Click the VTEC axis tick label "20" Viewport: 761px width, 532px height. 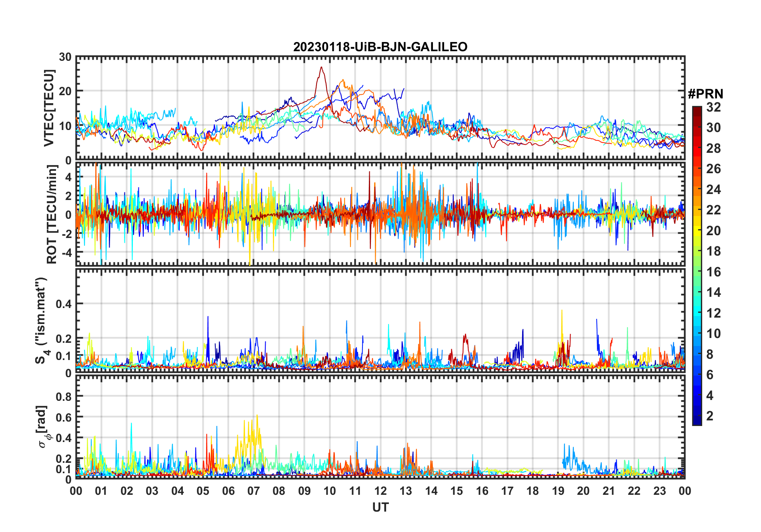pyautogui.click(x=65, y=91)
